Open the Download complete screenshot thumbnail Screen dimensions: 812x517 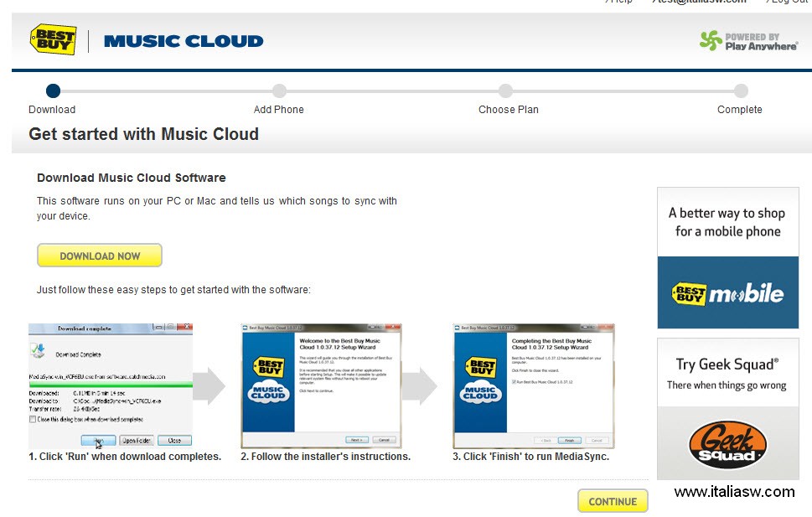[x=111, y=385]
